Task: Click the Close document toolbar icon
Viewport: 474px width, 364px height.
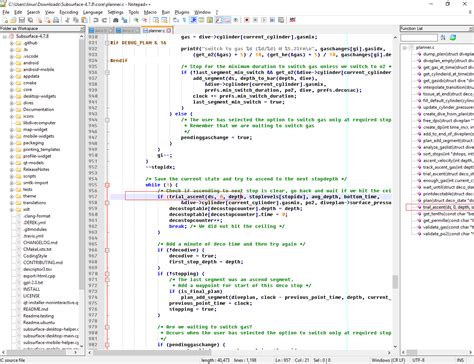Action: [39, 20]
